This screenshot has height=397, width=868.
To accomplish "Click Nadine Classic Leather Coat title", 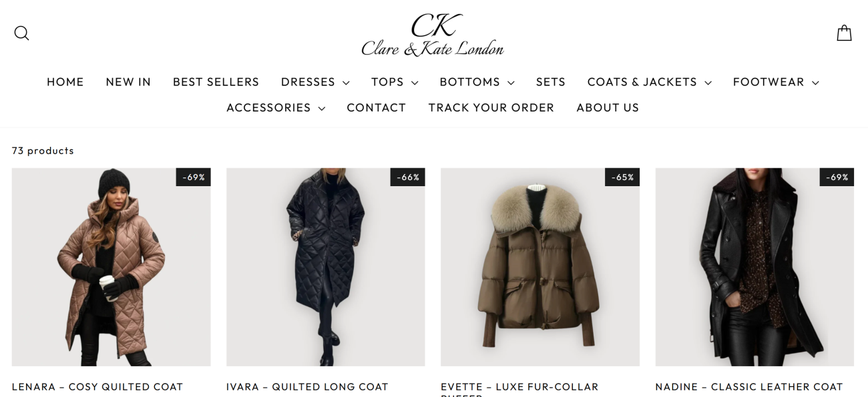I will [749, 387].
